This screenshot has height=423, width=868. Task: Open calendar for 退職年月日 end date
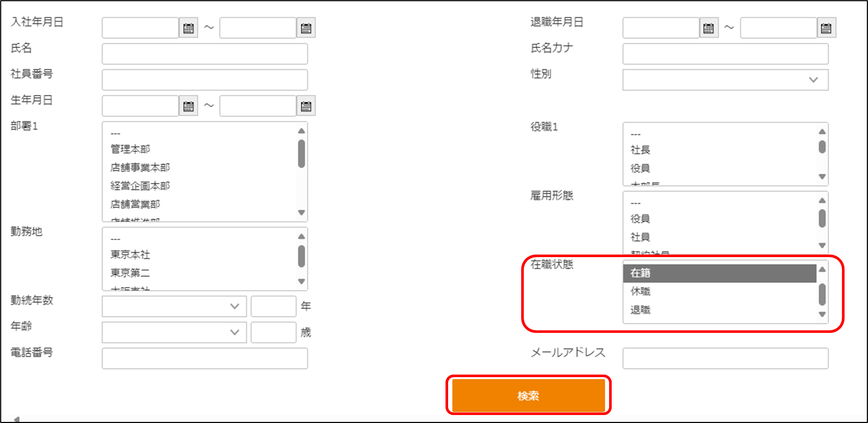pyautogui.click(x=826, y=28)
